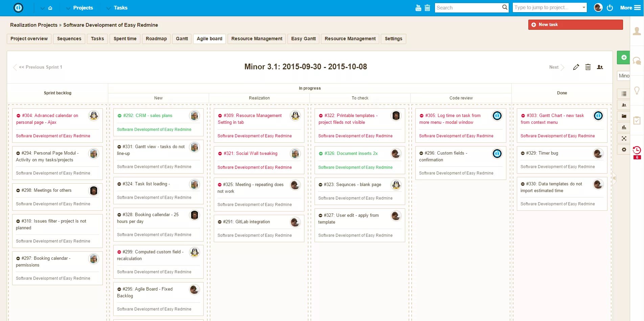
Task: Delete sprint using trash icon
Action: pyautogui.click(x=588, y=67)
